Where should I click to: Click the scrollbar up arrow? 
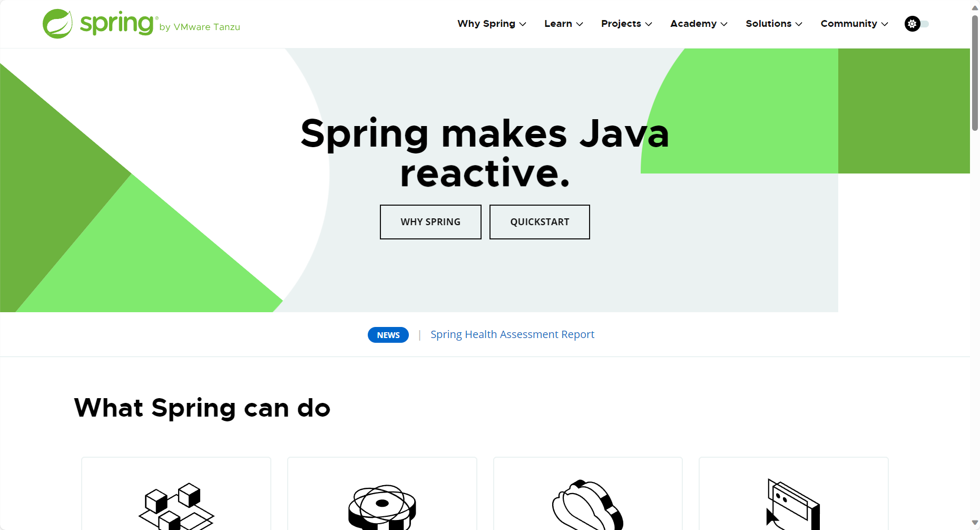coord(975,7)
